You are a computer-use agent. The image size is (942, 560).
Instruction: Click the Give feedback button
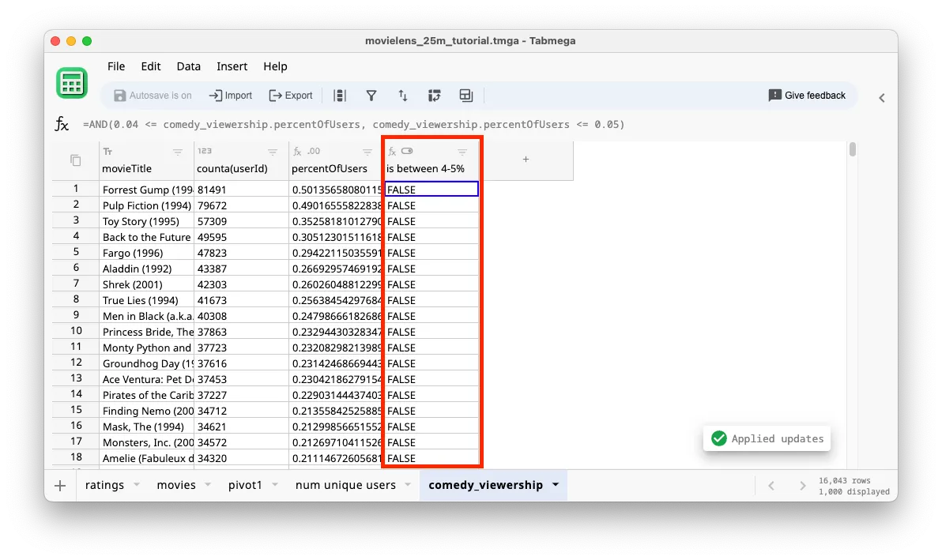(807, 95)
